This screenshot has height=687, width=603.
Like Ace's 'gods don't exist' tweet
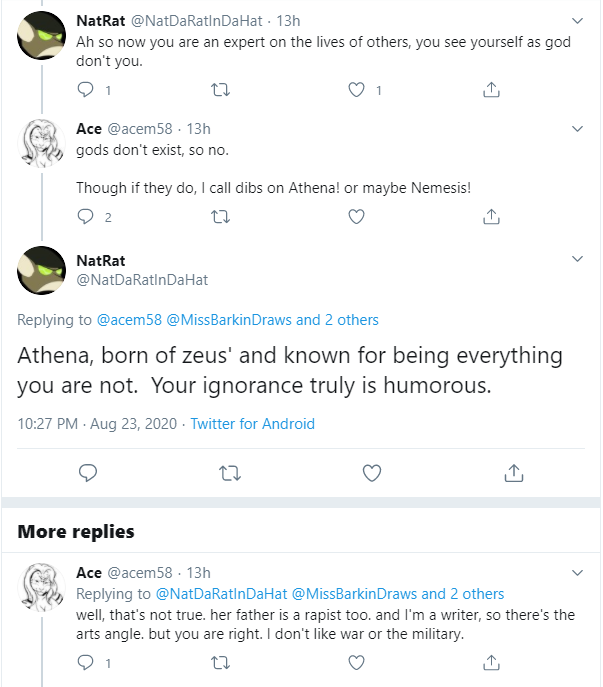(356, 216)
